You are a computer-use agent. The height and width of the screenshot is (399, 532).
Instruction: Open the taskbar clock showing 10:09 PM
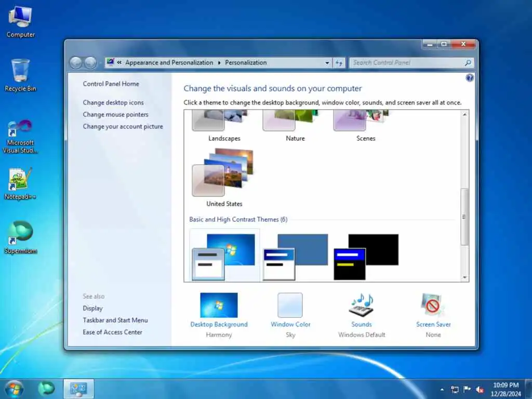coord(506,389)
